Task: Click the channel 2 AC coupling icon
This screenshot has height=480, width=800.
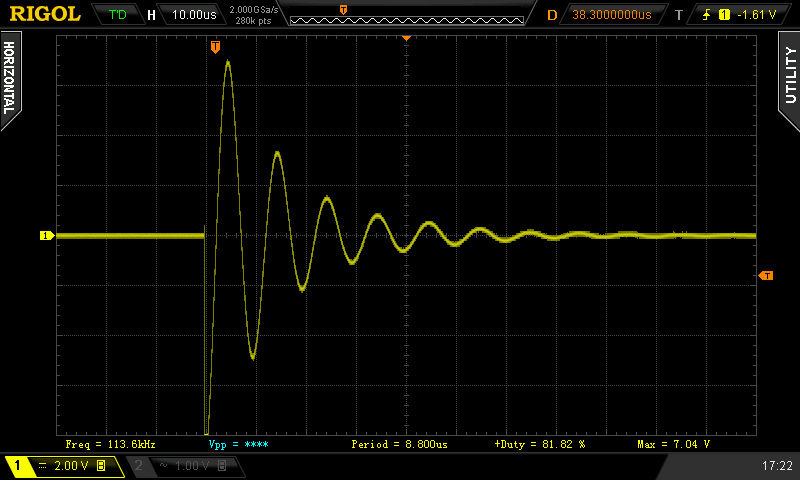Action: [163, 465]
